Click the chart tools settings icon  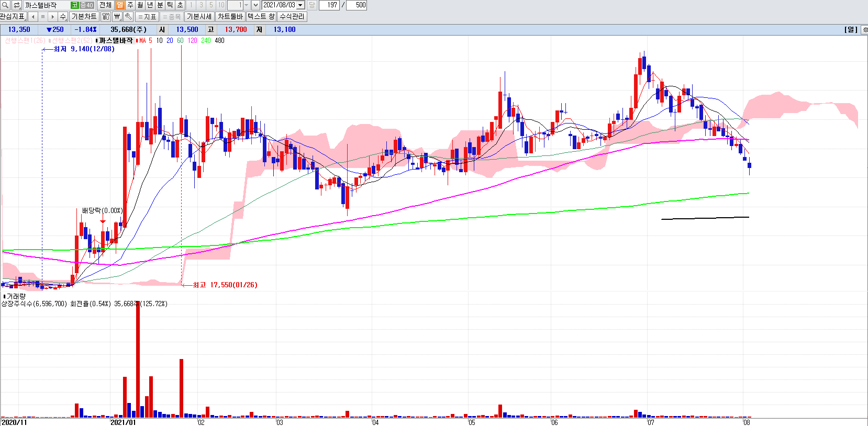(x=106, y=17)
